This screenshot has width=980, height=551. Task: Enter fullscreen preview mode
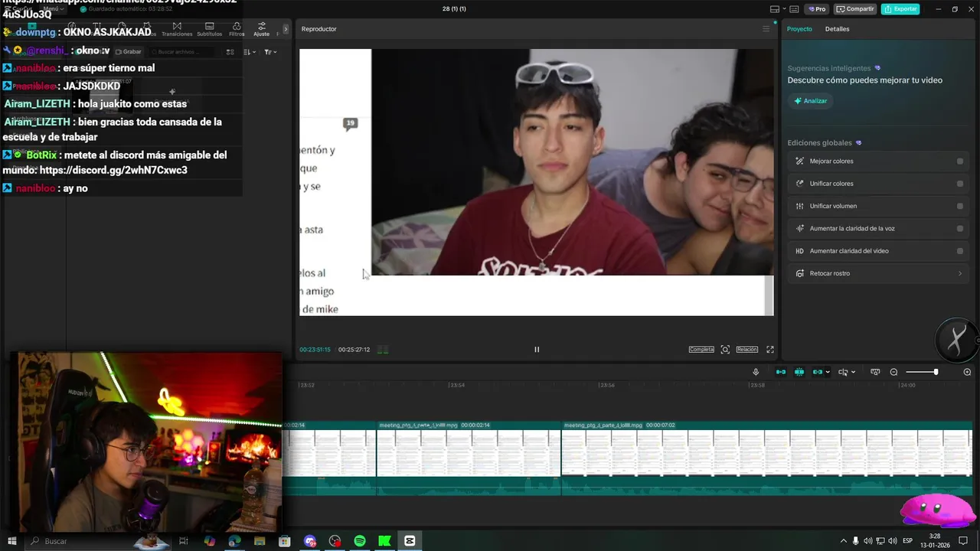770,350
